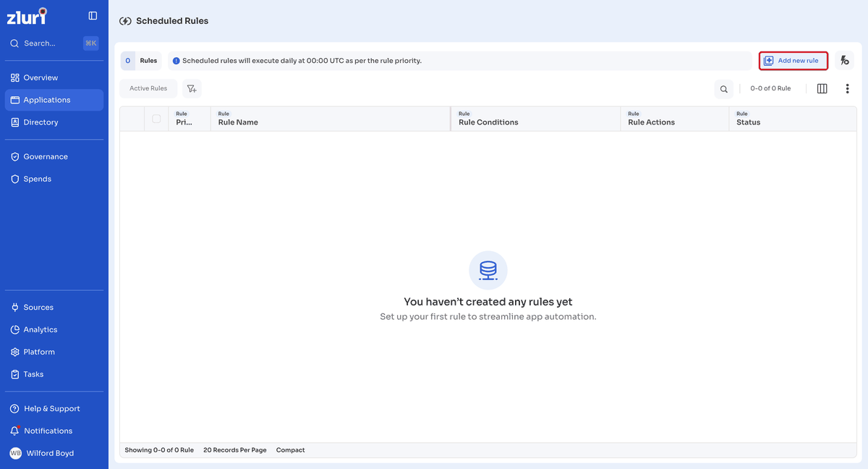The width and height of the screenshot is (868, 469).
Task: Click the Scheduled Rules header icon
Action: [125, 21]
